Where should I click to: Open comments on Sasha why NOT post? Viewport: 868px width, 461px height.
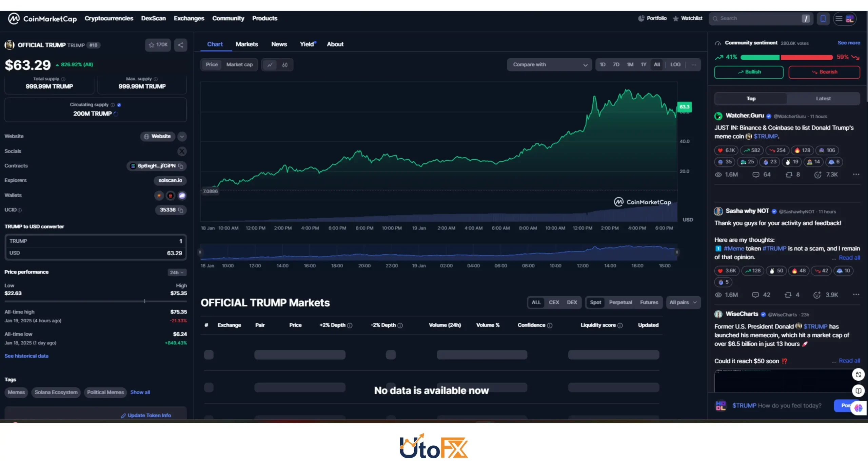pos(761,295)
